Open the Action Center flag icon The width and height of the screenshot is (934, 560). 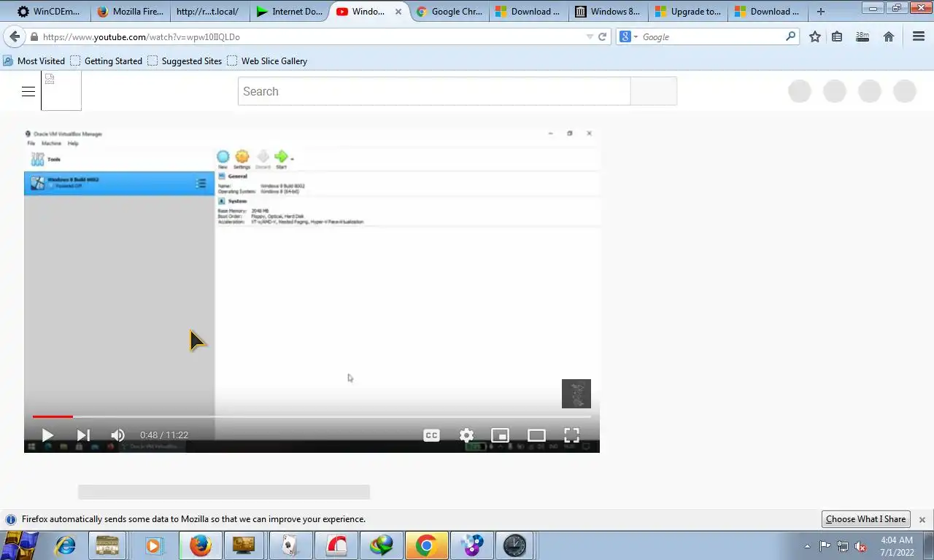[825, 546]
